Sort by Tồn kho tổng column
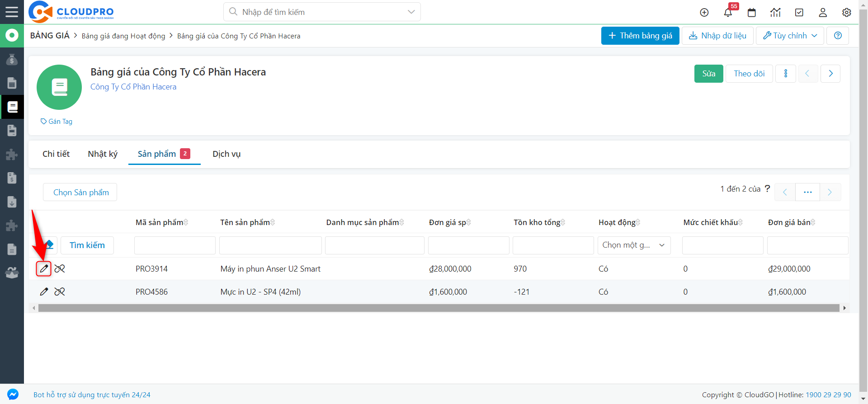 tap(563, 222)
